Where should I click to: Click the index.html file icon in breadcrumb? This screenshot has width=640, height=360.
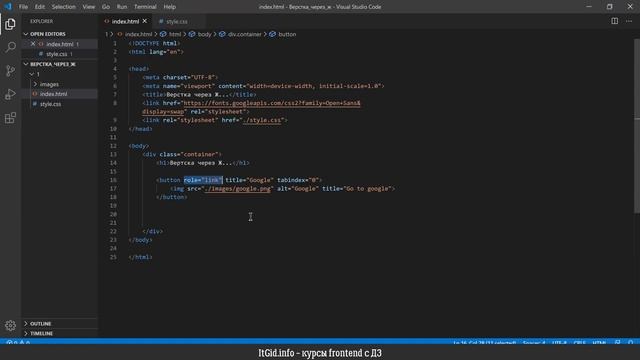click(120, 34)
